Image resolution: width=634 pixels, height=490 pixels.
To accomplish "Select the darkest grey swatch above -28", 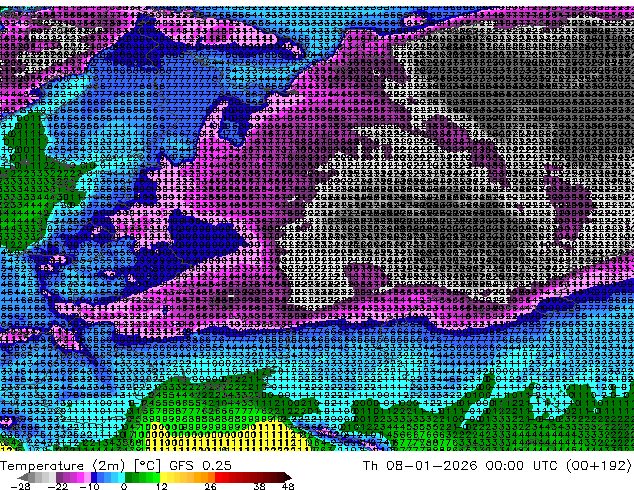I will [x=24, y=477].
